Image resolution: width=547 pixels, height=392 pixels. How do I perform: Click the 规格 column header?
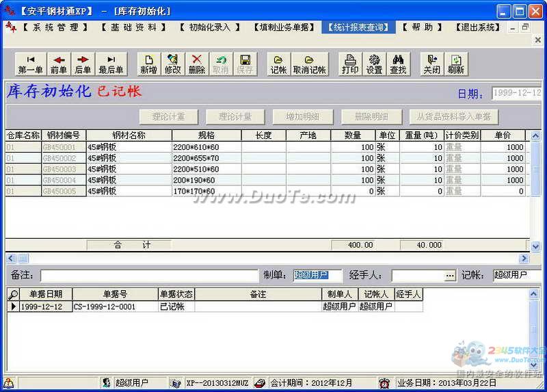[206, 135]
